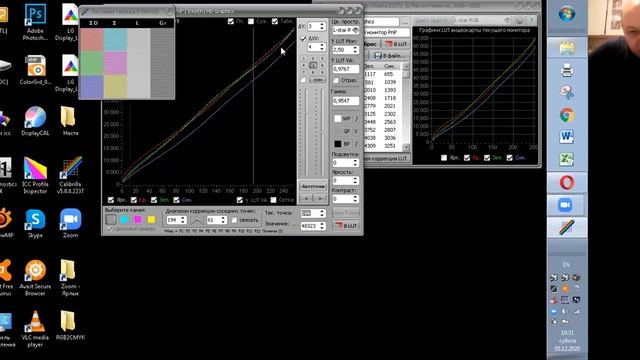Open Avast Secure Browser desktop icon
640x360 pixels.
click(35, 278)
